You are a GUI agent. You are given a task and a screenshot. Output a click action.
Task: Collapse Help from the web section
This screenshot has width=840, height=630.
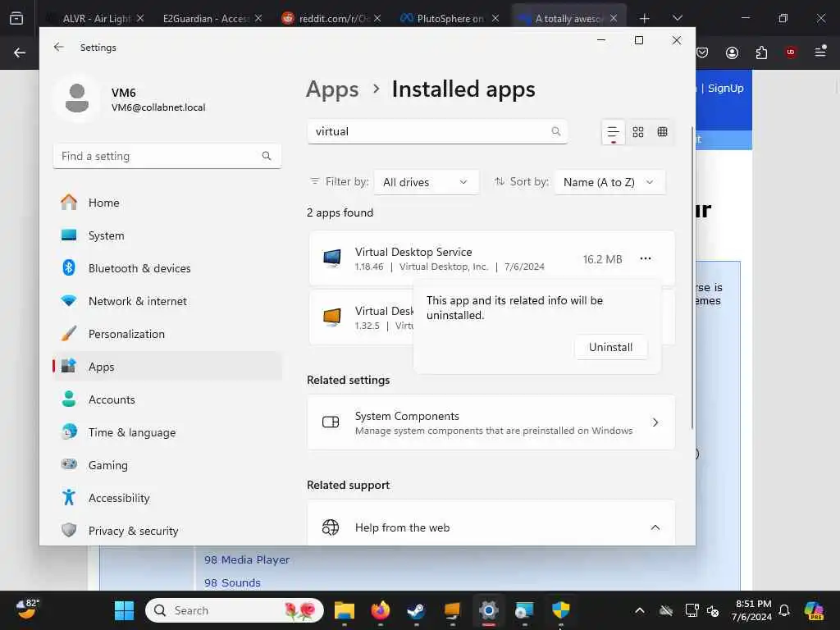[x=655, y=527]
